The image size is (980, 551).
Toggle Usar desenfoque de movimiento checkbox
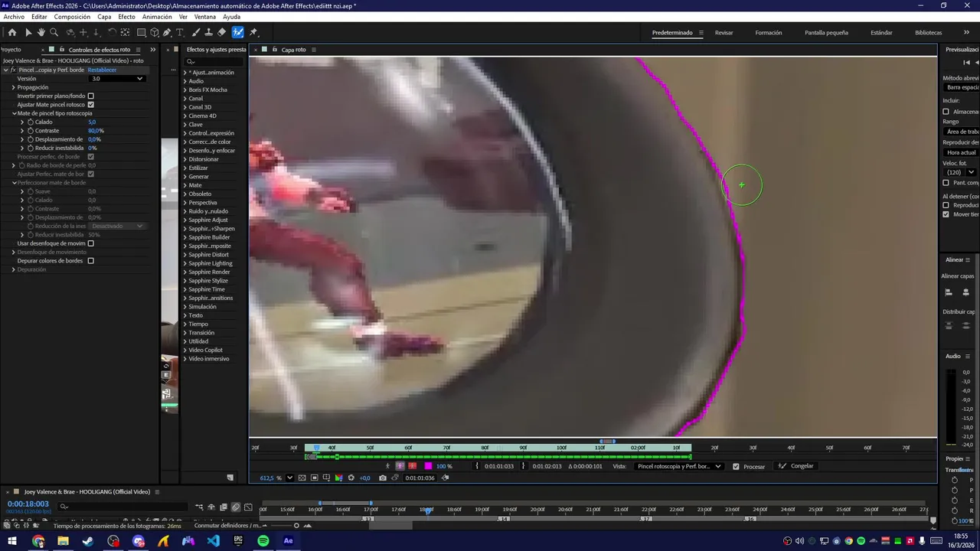pos(90,243)
